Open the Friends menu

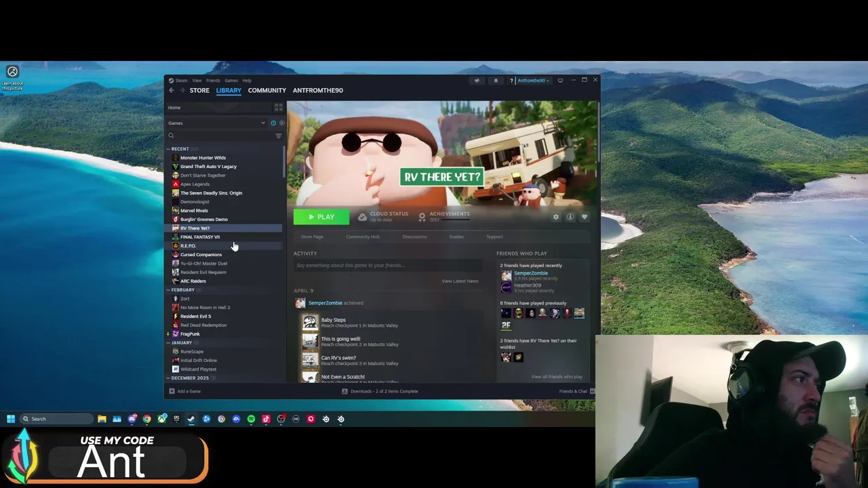coord(213,80)
